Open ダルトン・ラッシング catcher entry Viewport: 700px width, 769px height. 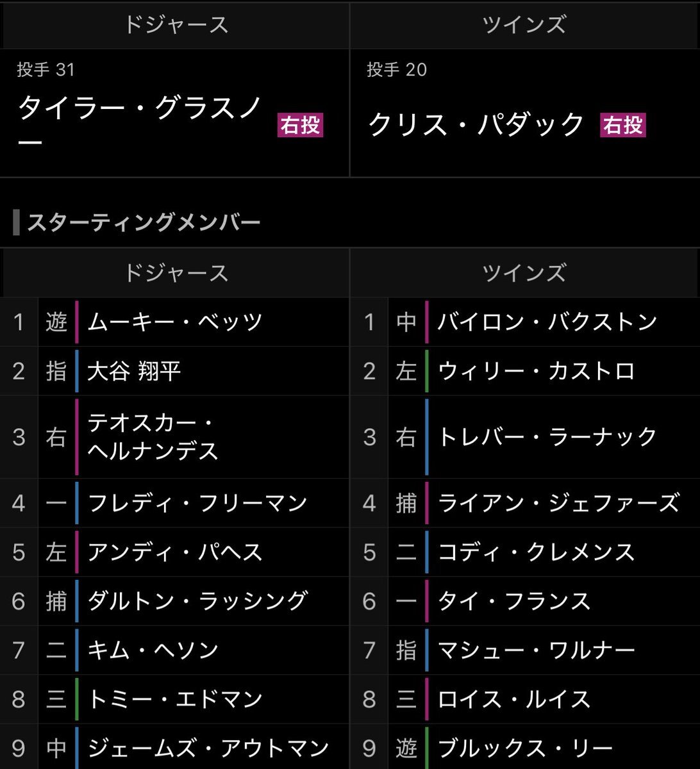tap(174, 601)
